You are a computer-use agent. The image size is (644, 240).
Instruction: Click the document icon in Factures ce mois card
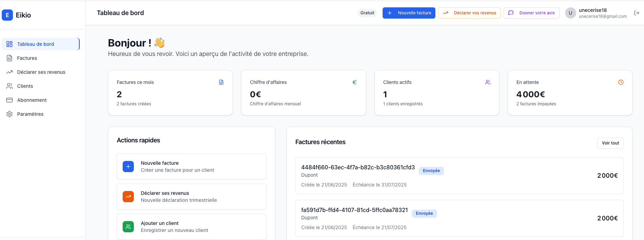coord(221,82)
